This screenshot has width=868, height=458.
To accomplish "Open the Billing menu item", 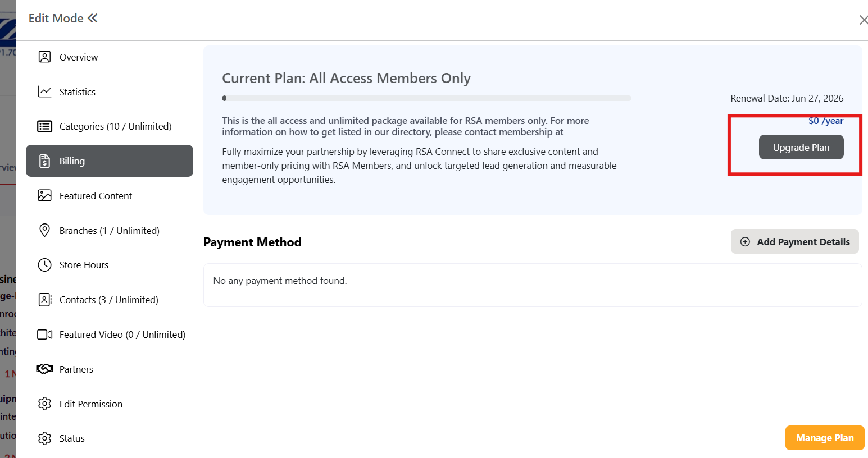I will [110, 161].
